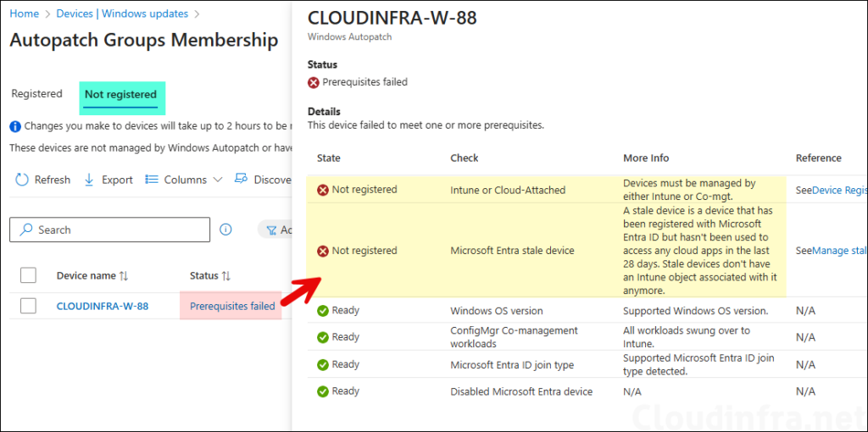
Task: Click the info icon beside Search box
Action: tap(226, 230)
